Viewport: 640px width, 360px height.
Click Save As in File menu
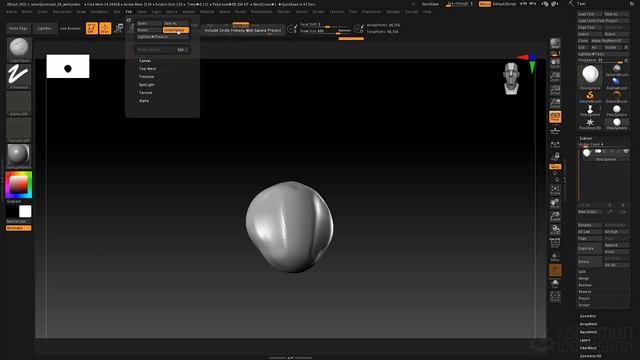pyautogui.click(x=176, y=23)
